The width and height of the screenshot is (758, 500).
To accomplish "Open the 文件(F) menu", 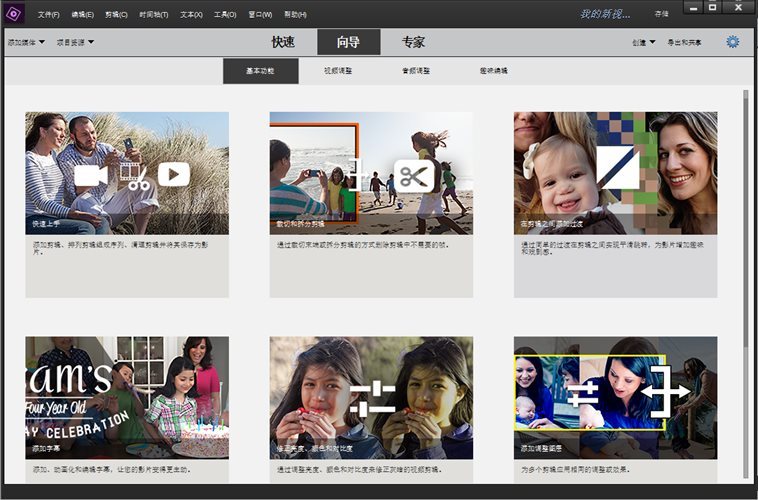I will tap(48, 15).
